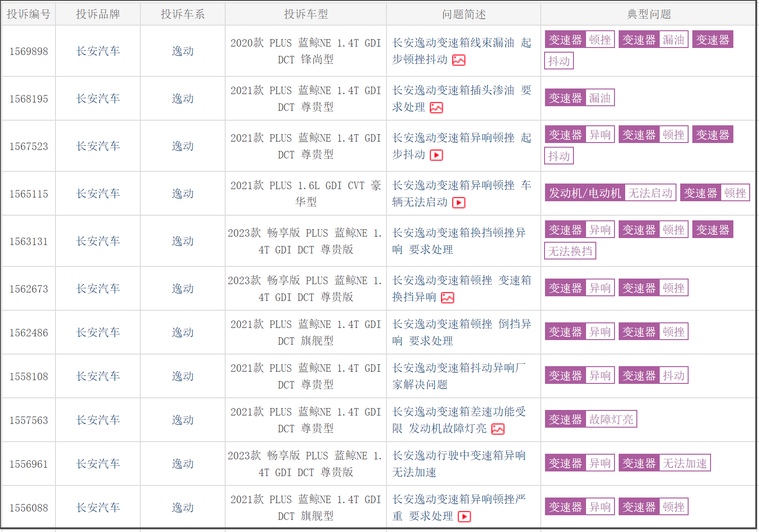The width and height of the screenshot is (759, 532).
Task: Play video icon in complaint 1556088 row
Action: (x=464, y=517)
